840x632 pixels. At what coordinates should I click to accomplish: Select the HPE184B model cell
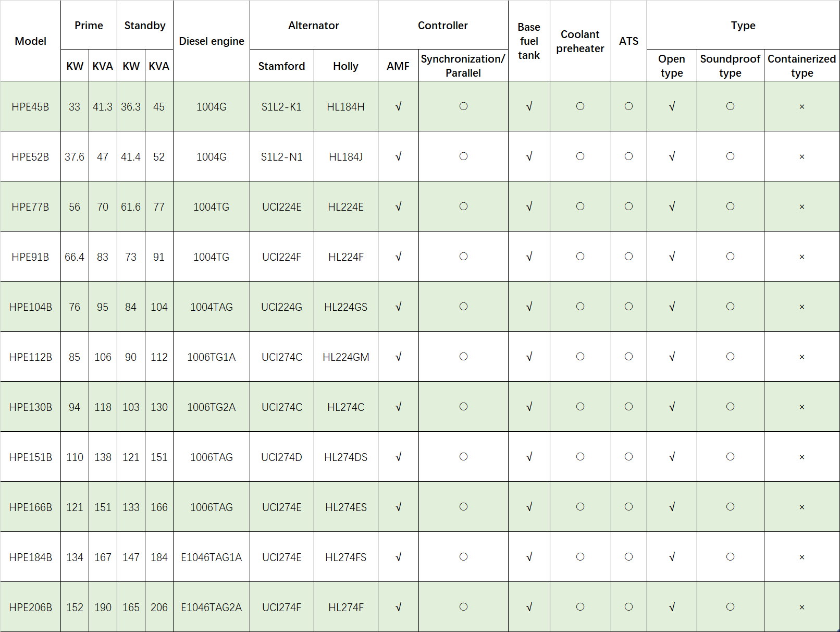(x=30, y=557)
